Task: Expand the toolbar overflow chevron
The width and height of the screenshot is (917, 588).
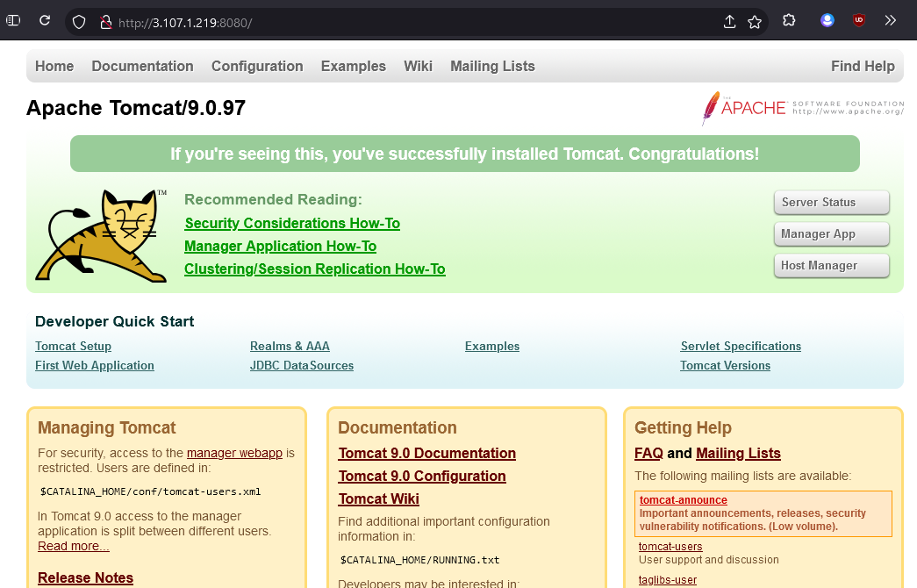Action: tap(890, 20)
